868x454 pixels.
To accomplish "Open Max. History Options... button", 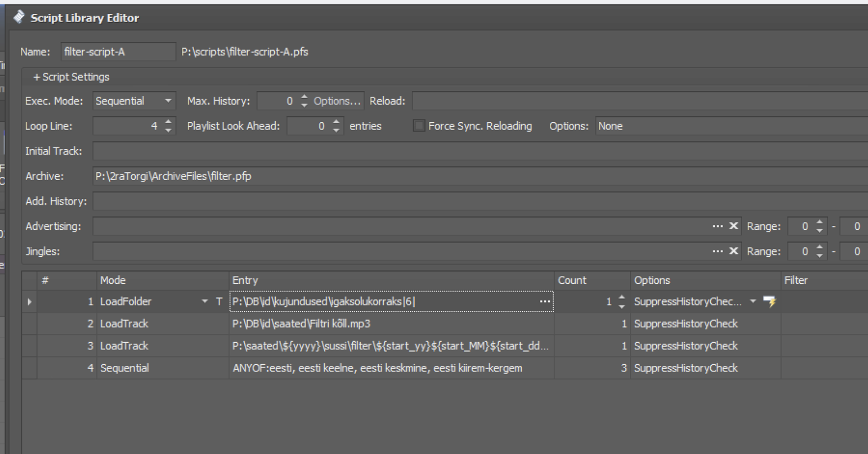I will point(337,101).
